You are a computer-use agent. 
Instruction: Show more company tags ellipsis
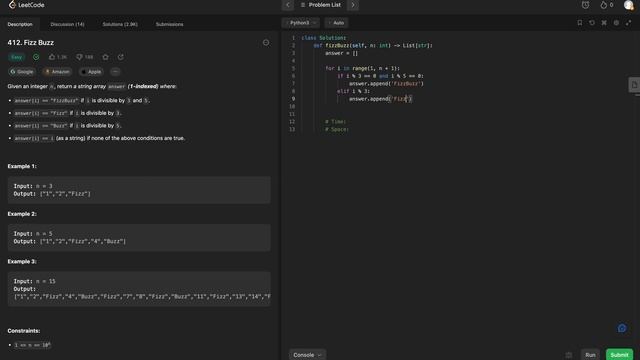[x=115, y=72]
